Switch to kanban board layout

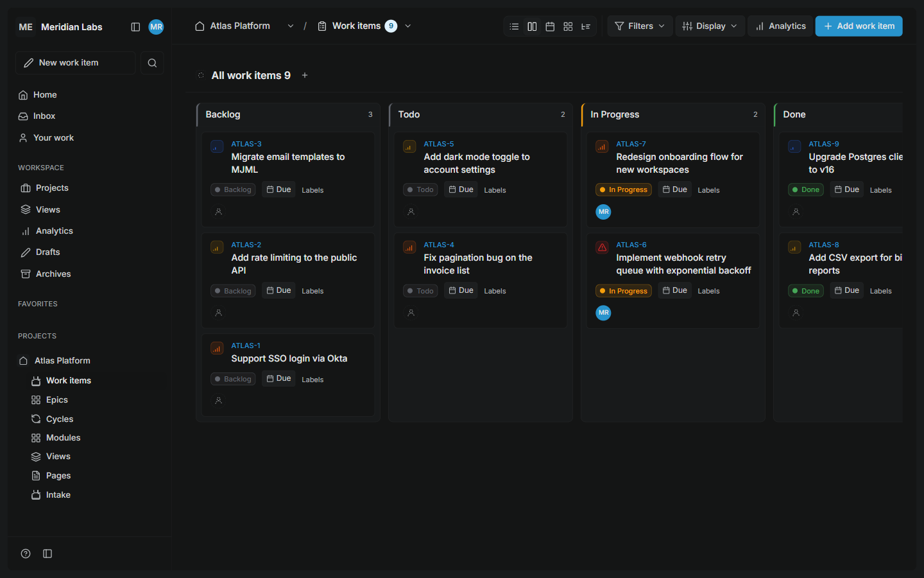(x=532, y=26)
